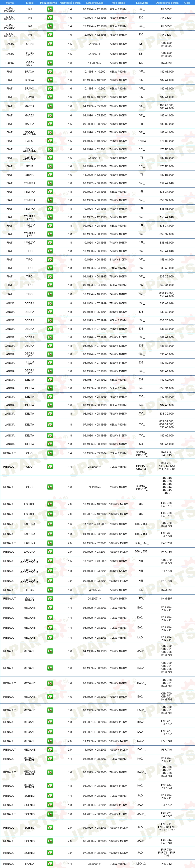Click fuel icon in Laguna Grandtour 2.0 row
This screenshot has height=868, width=195.
[x=50, y=581]
